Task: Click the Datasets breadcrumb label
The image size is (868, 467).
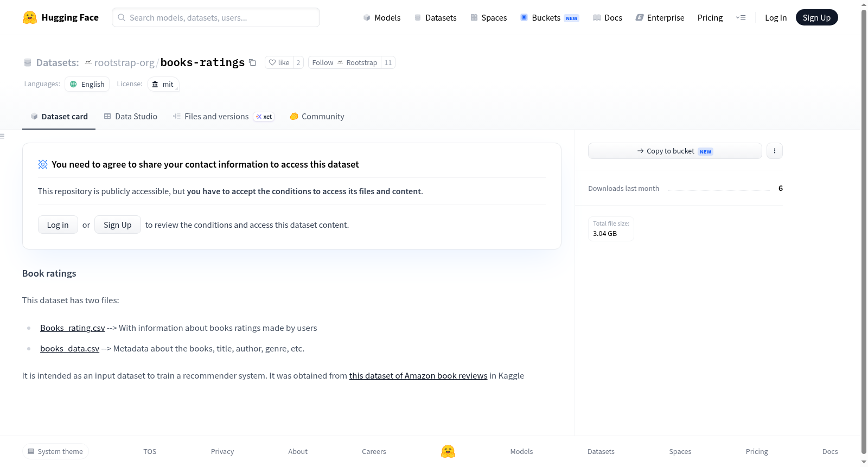Action: pos(57,62)
